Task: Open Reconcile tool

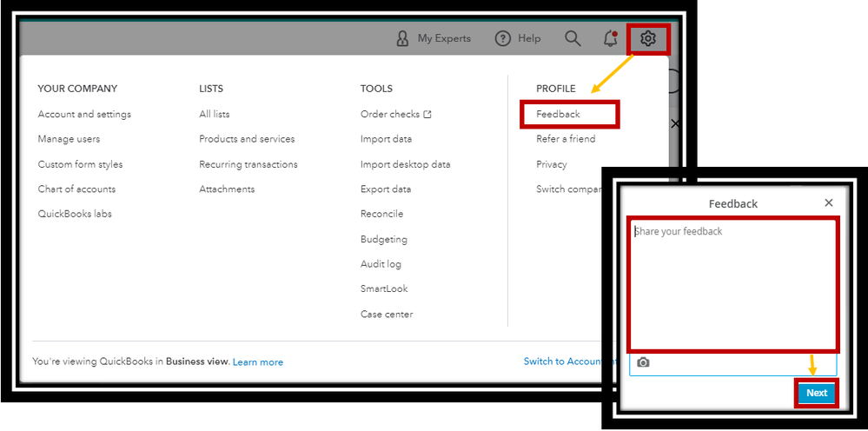Action: (381, 214)
